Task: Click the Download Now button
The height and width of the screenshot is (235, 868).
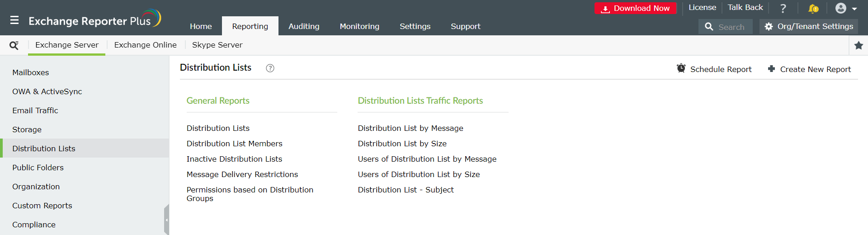Action: (x=635, y=8)
